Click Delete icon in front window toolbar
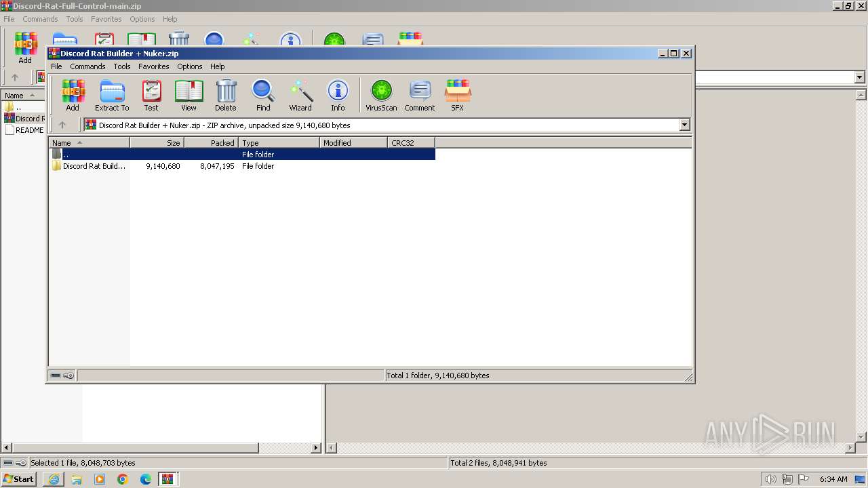The height and width of the screenshot is (488, 868). tap(226, 95)
